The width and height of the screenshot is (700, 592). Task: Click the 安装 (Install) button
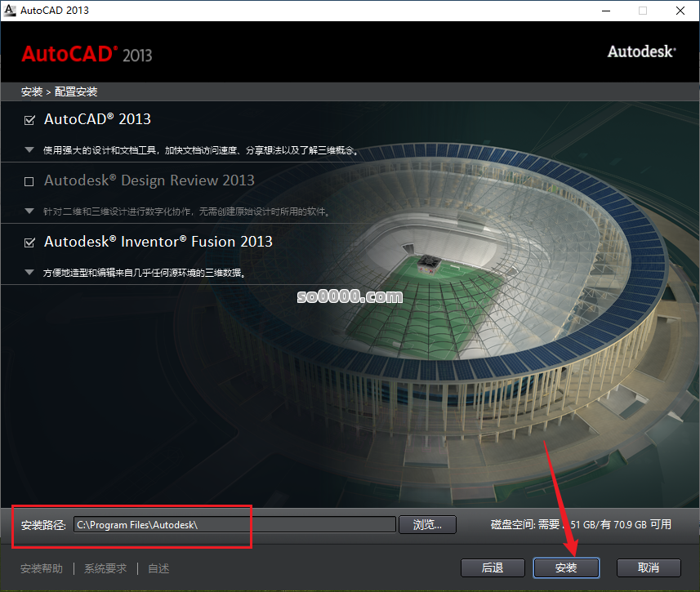(x=566, y=568)
